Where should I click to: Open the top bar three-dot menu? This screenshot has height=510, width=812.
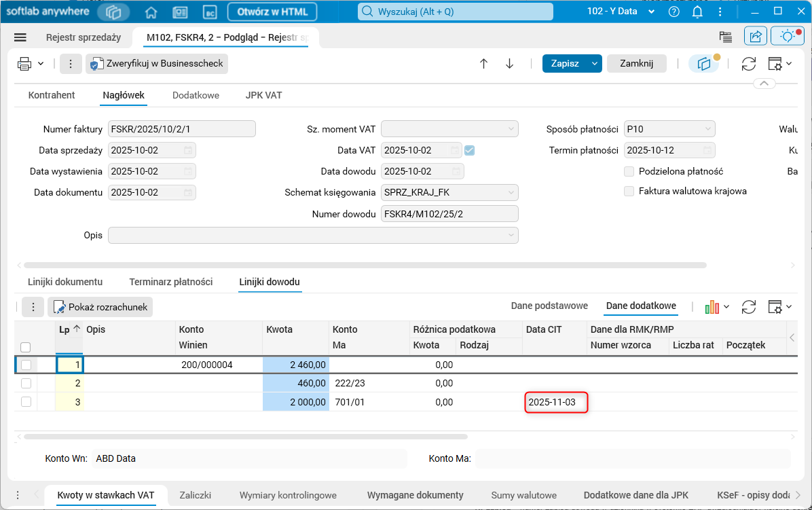click(720, 12)
